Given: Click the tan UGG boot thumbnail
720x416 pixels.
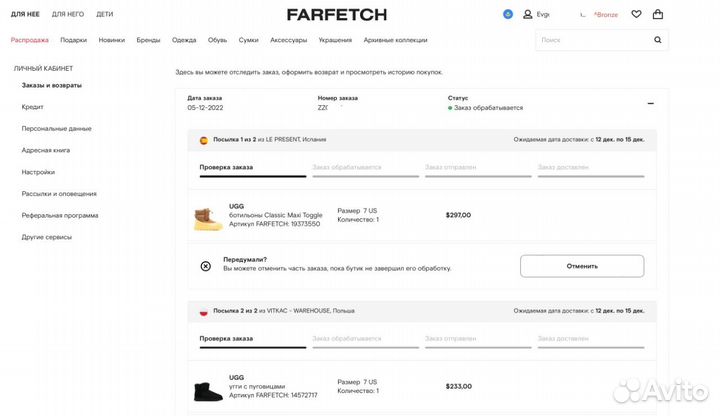Looking at the screenshot, I should pos(208,216).
